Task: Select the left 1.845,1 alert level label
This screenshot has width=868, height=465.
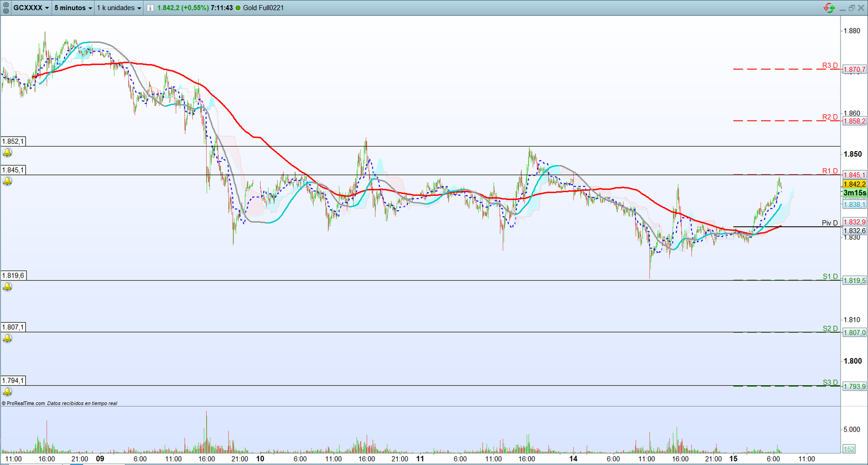Action: click(13, 170)
